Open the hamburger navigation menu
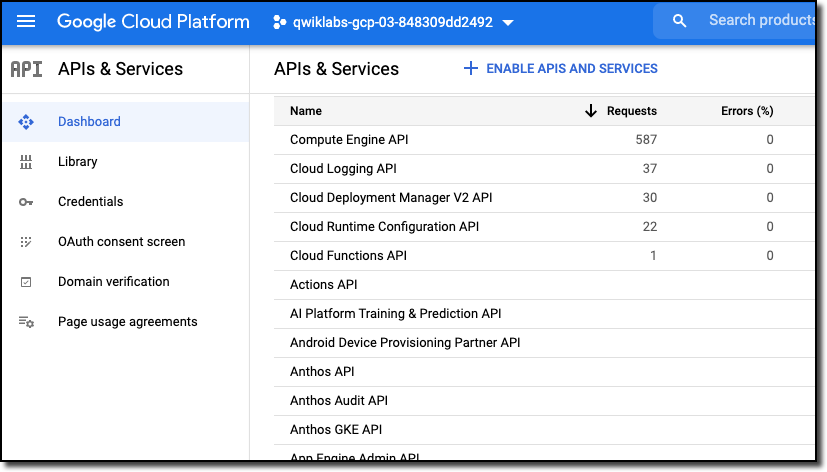This screenshot has width=827, height=472. pyautogui.click(x=26, y=22)
